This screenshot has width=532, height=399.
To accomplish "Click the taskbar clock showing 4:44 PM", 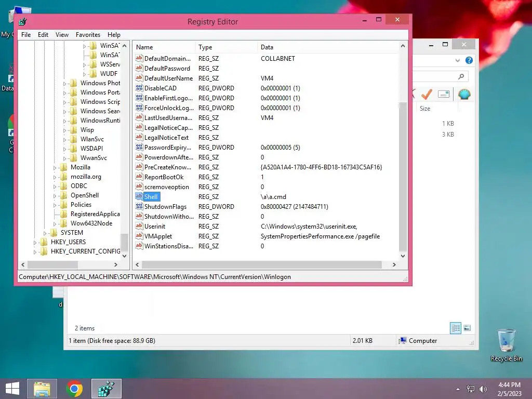I will coord(509,389).
